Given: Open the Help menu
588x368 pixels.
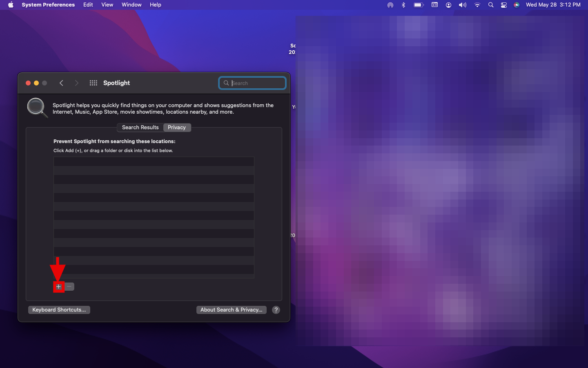Looking at the screenshot, I should tap(156, 5).
